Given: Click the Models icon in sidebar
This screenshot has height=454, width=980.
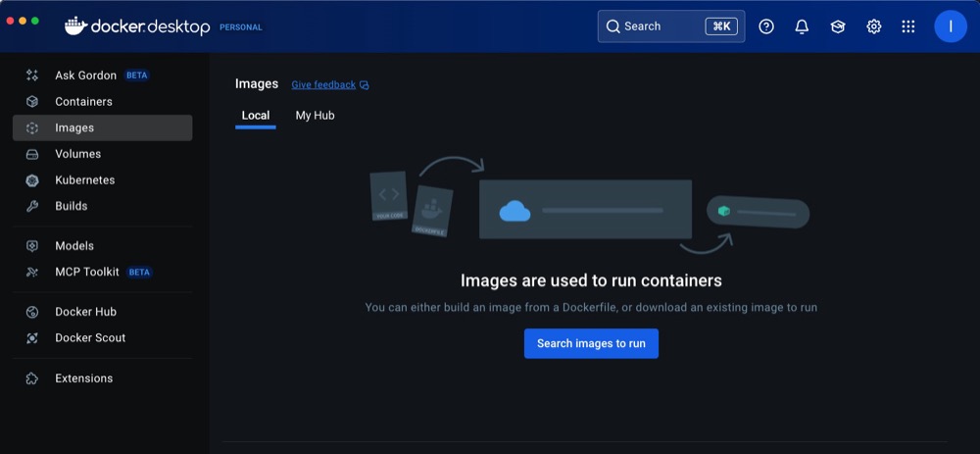Looking at the screenshot, I should (32, 246).
